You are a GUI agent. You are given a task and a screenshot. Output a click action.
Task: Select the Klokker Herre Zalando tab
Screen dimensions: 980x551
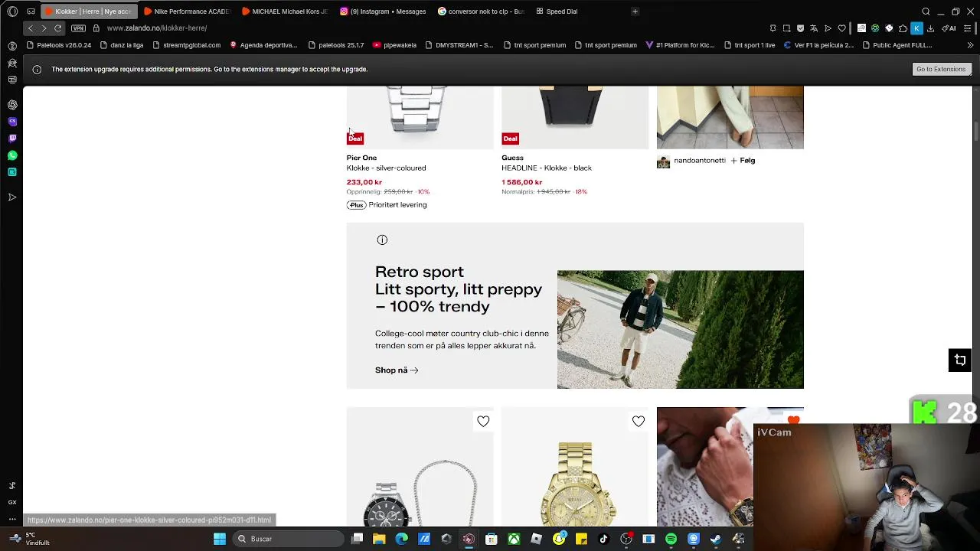88,11
